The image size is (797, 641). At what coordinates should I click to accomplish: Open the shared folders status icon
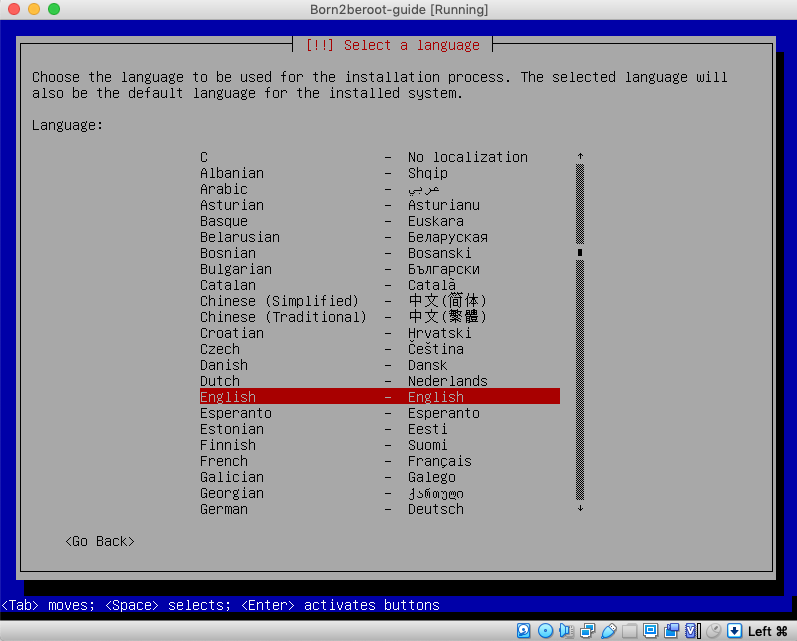(x=629, y=631)
